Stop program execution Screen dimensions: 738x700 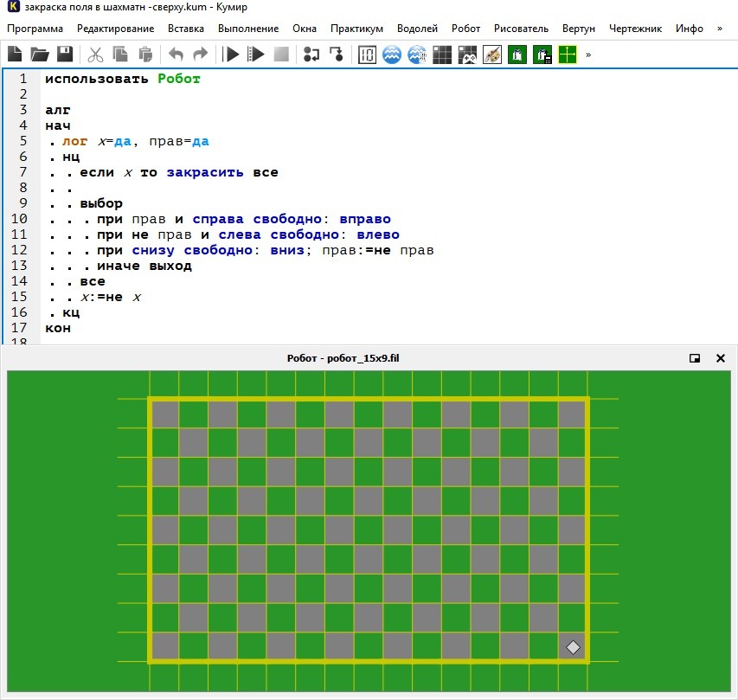281,55
